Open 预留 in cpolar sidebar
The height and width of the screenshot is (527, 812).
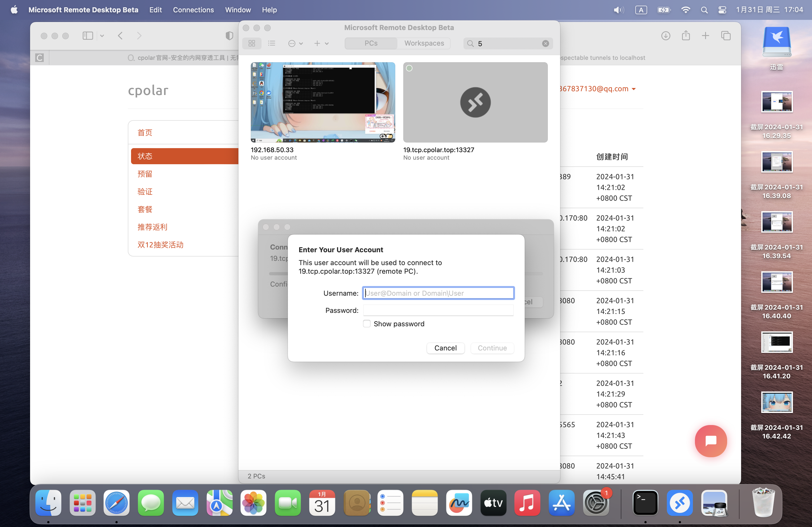145,174
